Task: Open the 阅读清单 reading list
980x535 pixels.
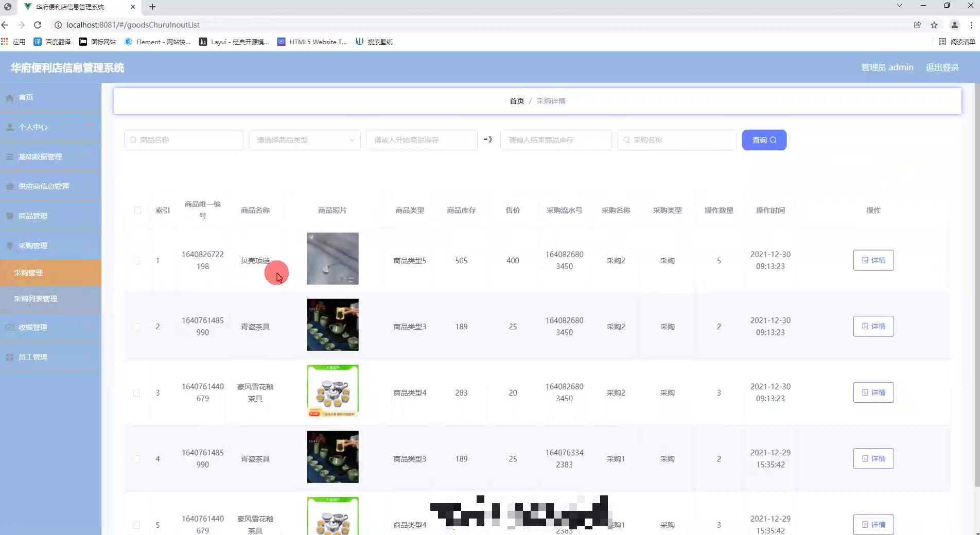Action: point(957,42)
